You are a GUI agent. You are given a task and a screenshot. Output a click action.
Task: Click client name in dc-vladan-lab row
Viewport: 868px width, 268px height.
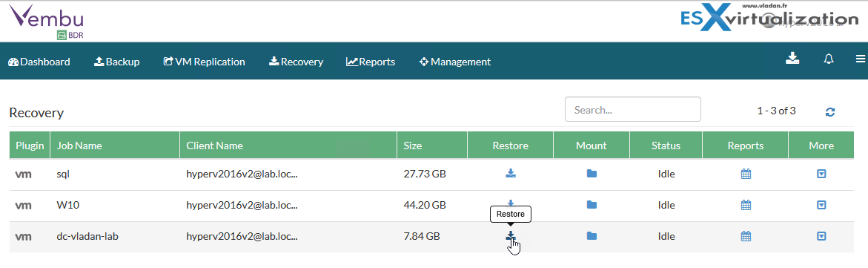point(242,236)
